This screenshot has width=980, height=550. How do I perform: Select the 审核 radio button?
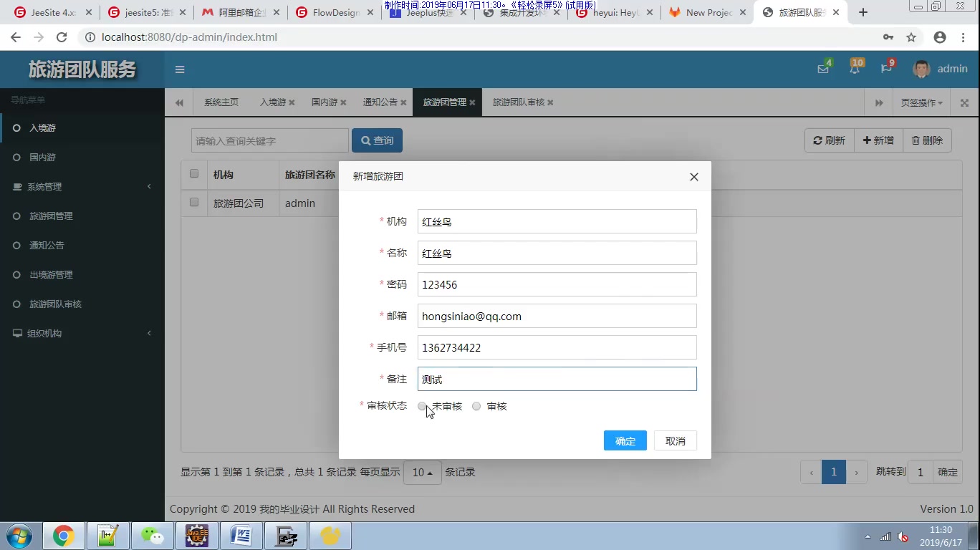tap(476, 406)
